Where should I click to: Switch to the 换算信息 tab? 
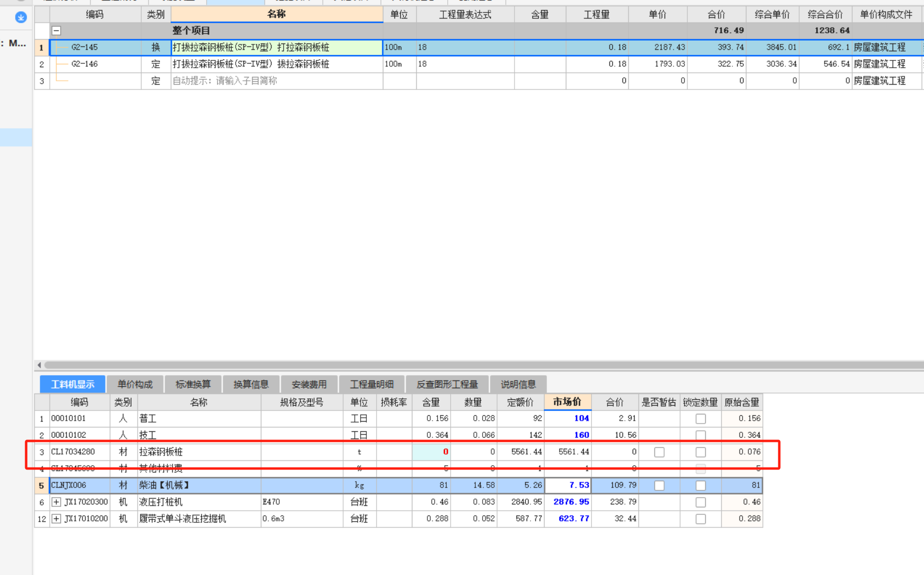251,384
